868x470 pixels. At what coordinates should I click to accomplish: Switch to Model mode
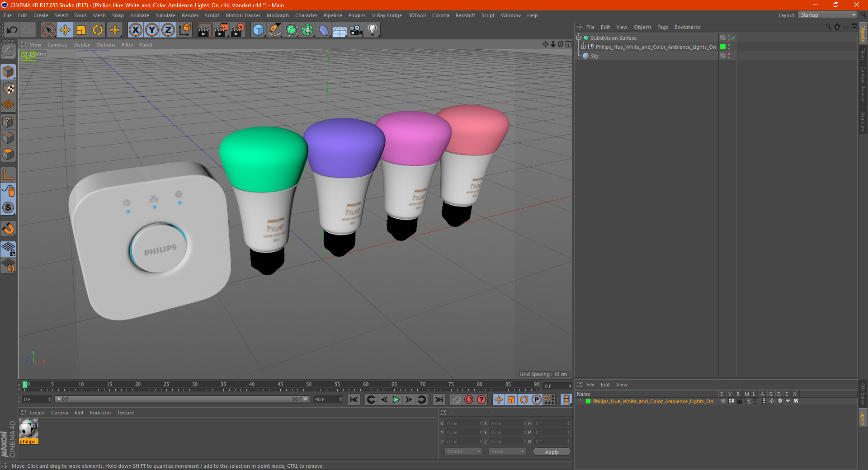pos(8,72)
